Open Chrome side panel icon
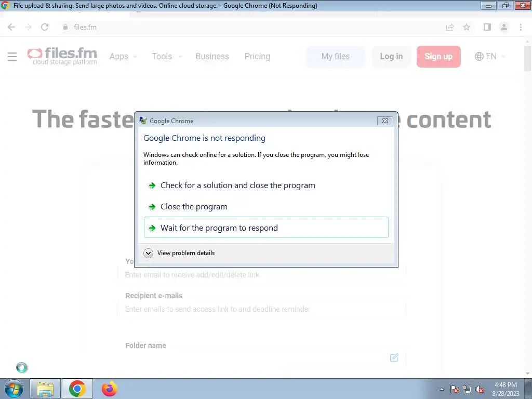The image size is (532, 399). (x=487, y=27)
